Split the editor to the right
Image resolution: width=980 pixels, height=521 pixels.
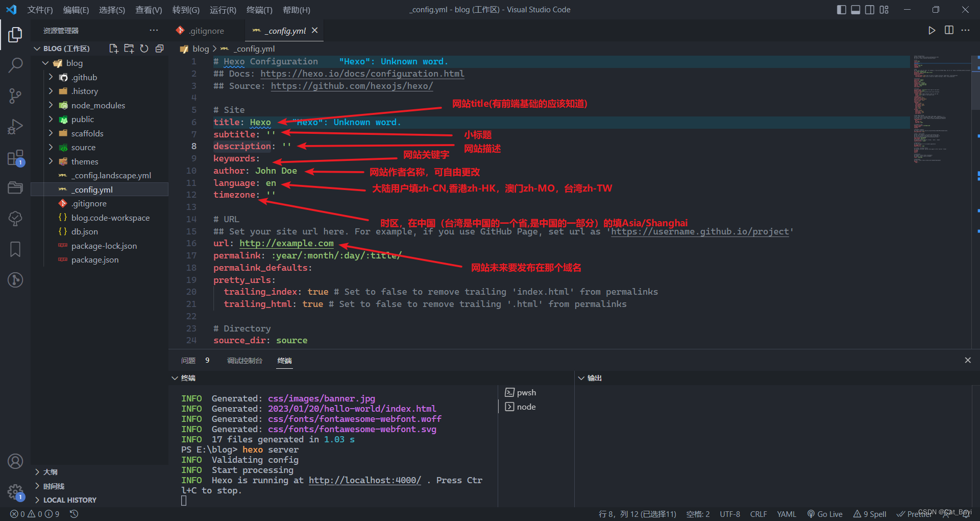pyautogui.click(x=949, y=31)
